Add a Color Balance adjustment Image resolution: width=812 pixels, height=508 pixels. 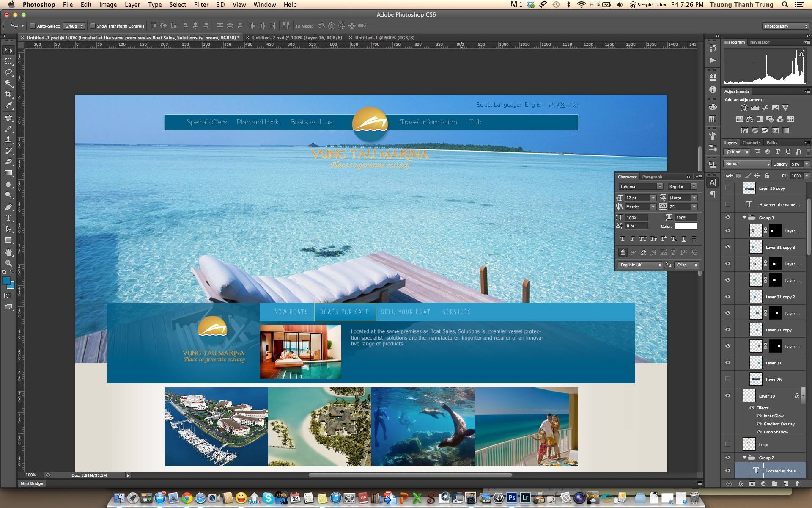(750, 119)
